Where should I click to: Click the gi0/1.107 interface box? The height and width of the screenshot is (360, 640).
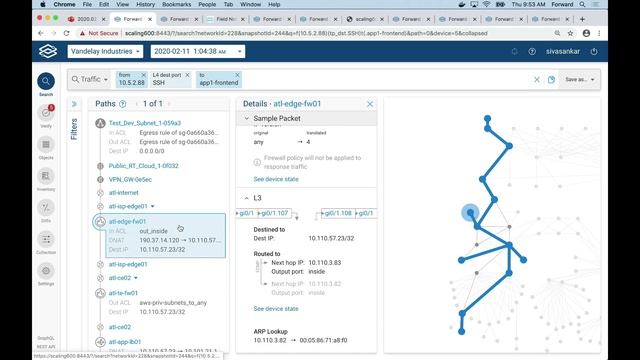(x=274, y=213)
